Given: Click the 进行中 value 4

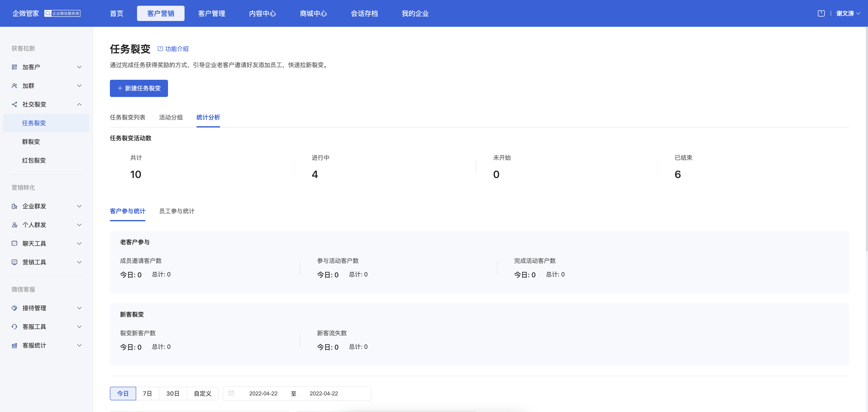Looking at the screenshot, I should click(315, 174).
